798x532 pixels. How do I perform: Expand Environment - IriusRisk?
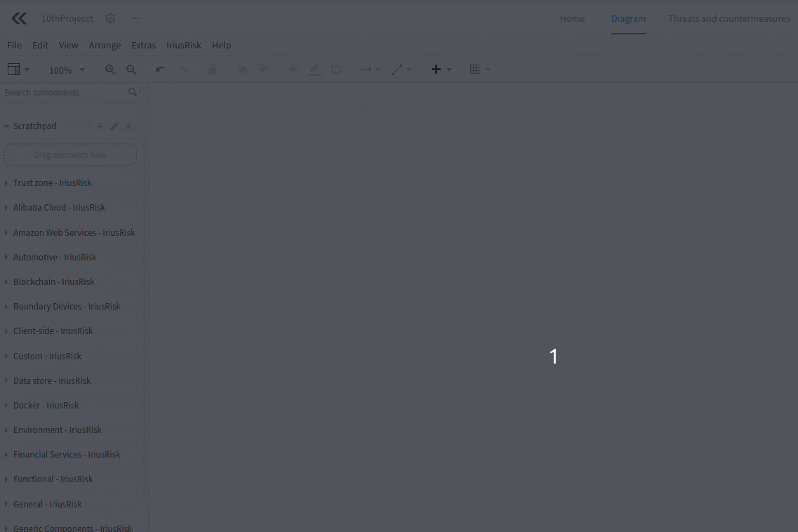pyautogui.click(x=6, y=430)
